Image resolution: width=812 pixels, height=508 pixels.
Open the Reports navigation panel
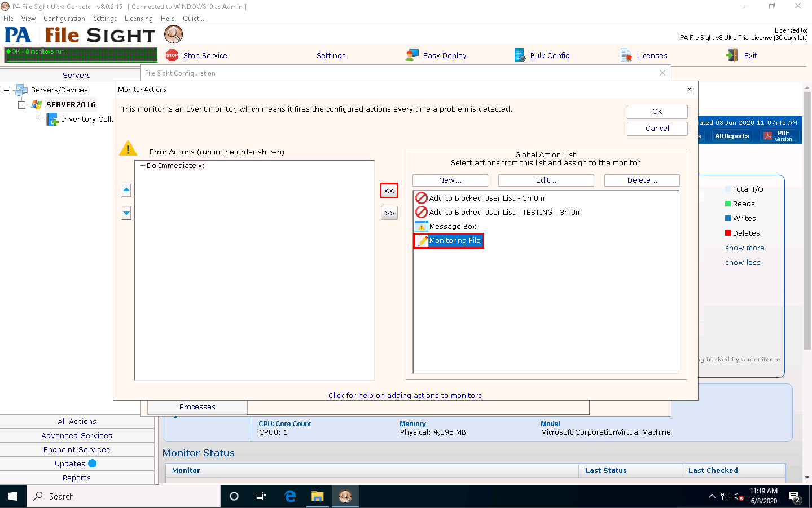77,478
